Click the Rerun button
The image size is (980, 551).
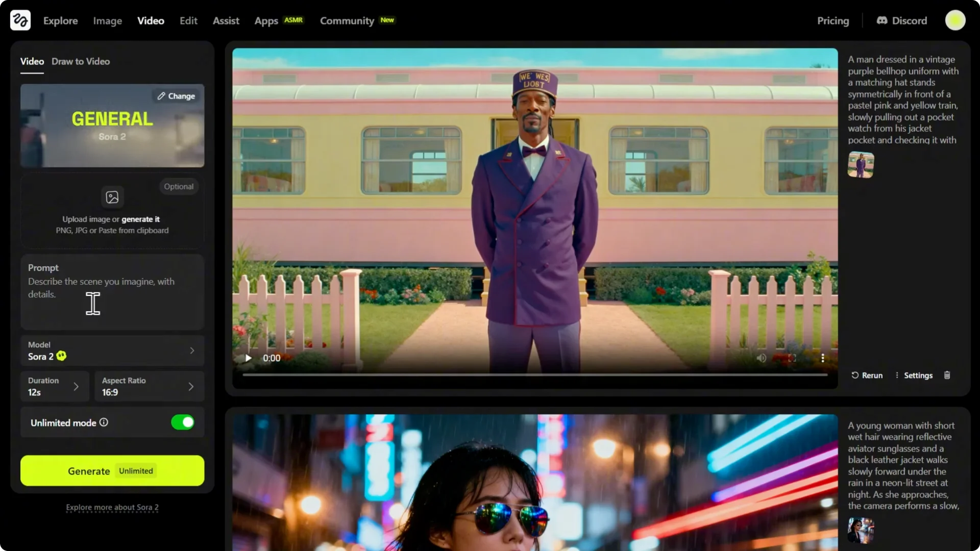(867, 375)
